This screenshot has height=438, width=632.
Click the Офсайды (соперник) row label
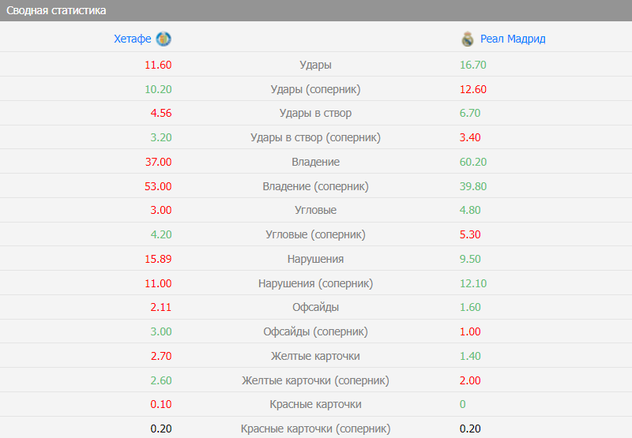click(316, 332)
